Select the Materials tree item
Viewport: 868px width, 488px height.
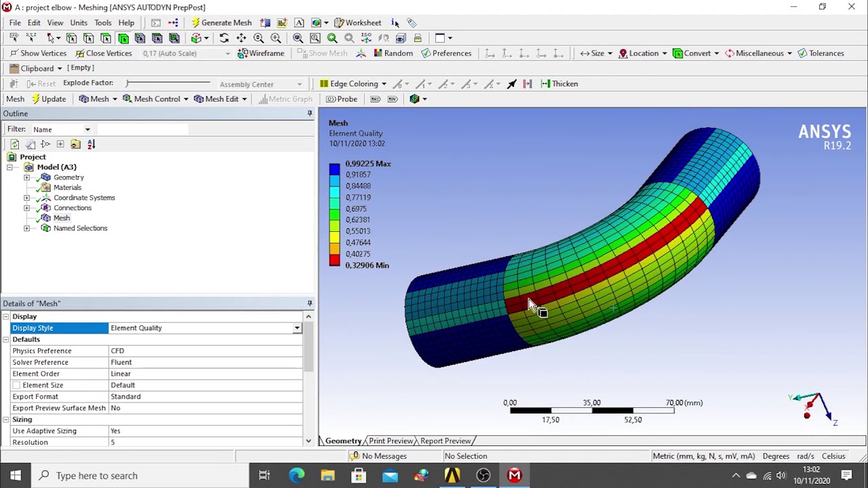[67, 188]
